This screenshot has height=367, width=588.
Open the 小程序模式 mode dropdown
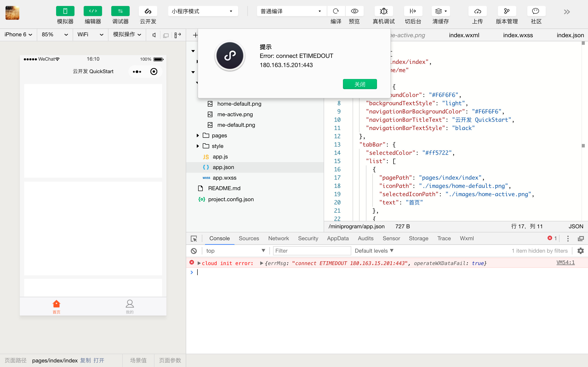click(203, 11)
